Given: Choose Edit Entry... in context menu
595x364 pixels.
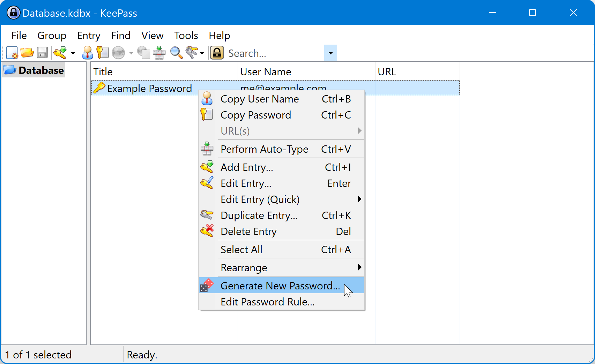Looking at the screenshot, I should [x=282, y=183].
